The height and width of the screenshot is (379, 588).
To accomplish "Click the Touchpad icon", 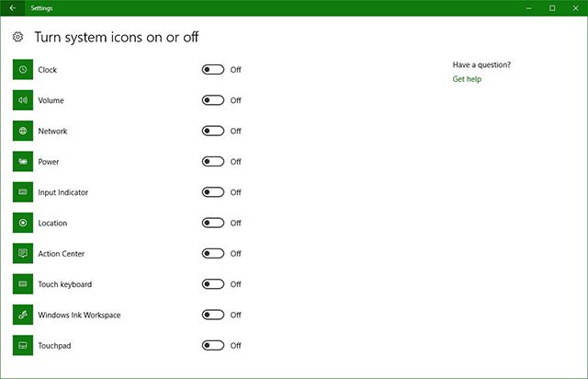I will (23, 346).
